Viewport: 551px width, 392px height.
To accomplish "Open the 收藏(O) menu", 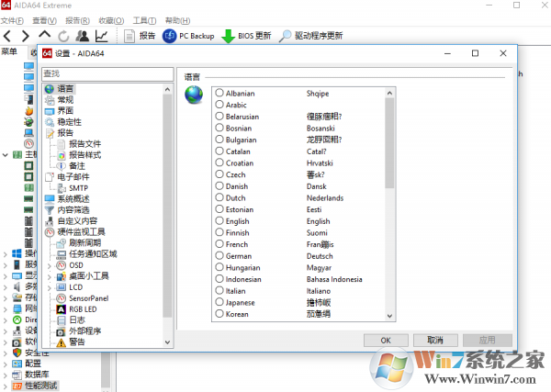I will [111, 19].
